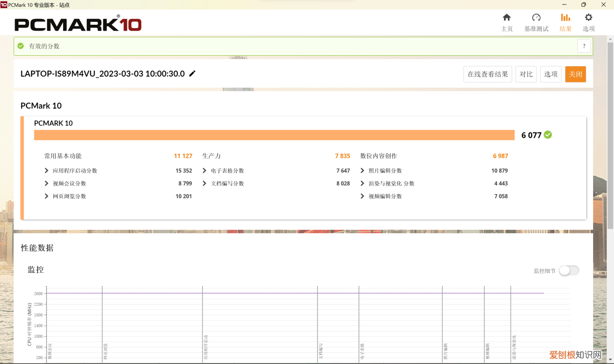Viewport: 614px width, 364px height.
Task: Open Options (选项) gear icon
Action: [x=588, y=18]
